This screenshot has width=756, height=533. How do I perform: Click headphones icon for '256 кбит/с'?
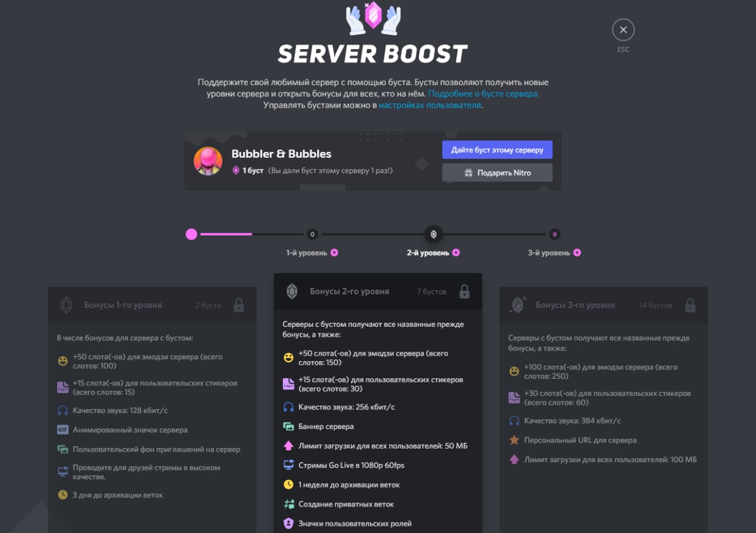[x=288, y=407]
